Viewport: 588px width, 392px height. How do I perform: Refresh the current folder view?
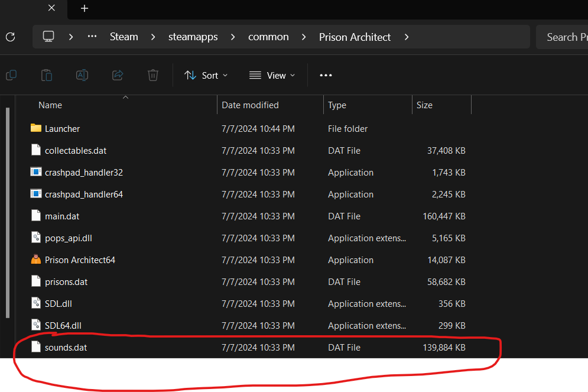[x=11, y=37]
